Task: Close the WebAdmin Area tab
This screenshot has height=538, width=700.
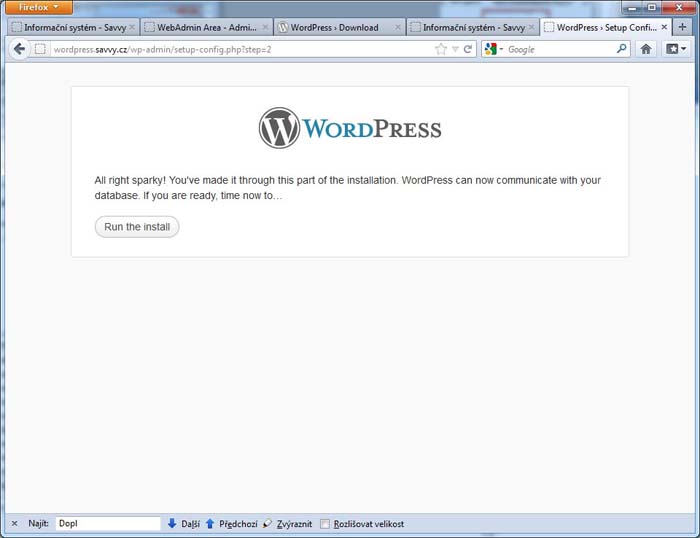Action: click(x=265, y=28)
